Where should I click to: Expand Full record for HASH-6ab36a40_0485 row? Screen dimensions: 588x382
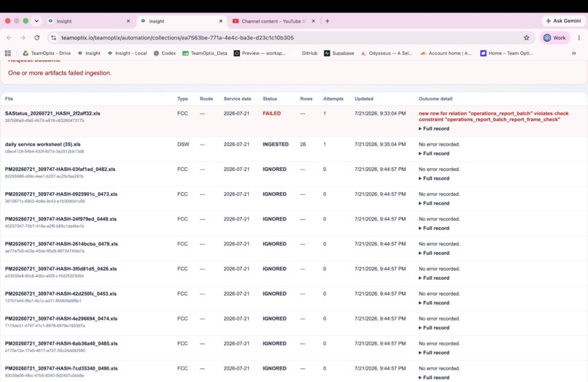pos(434,352)
